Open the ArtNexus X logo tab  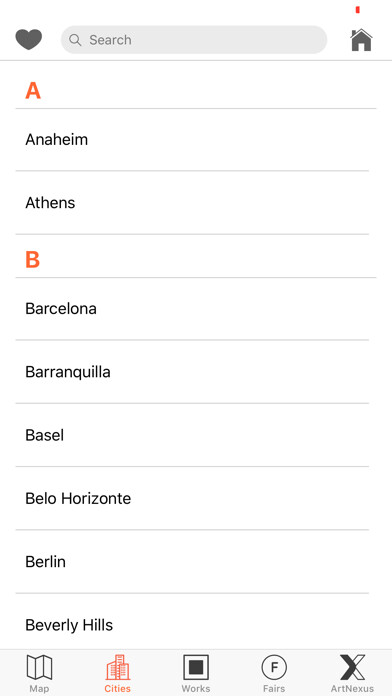pyautogui.click(x=352, y=667)
